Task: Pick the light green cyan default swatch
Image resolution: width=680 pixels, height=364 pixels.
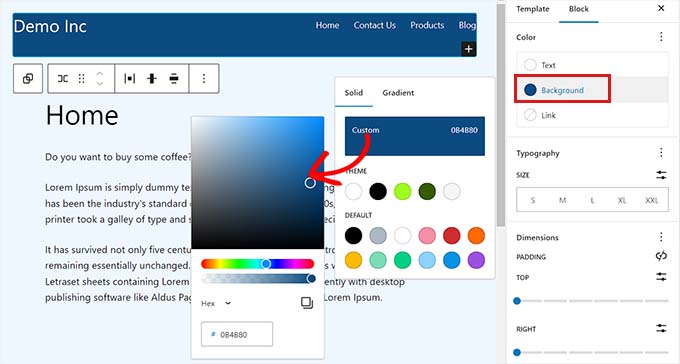Action: coord(378,260)
